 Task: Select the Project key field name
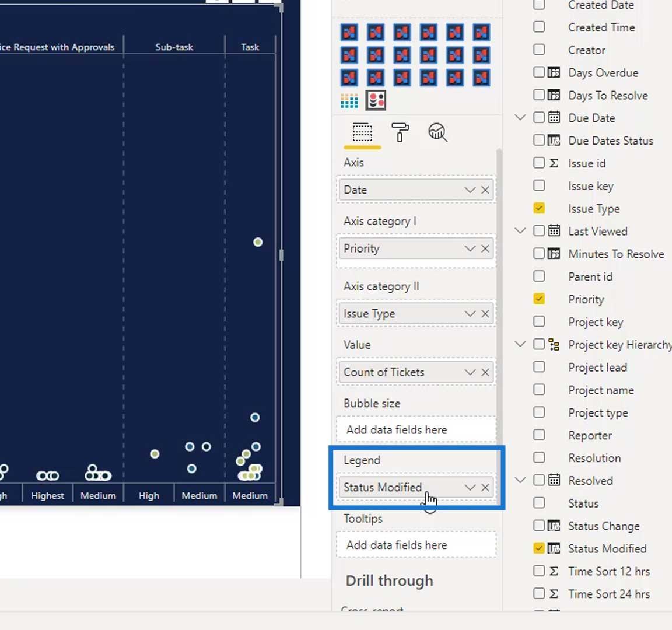tap(595, 322)
